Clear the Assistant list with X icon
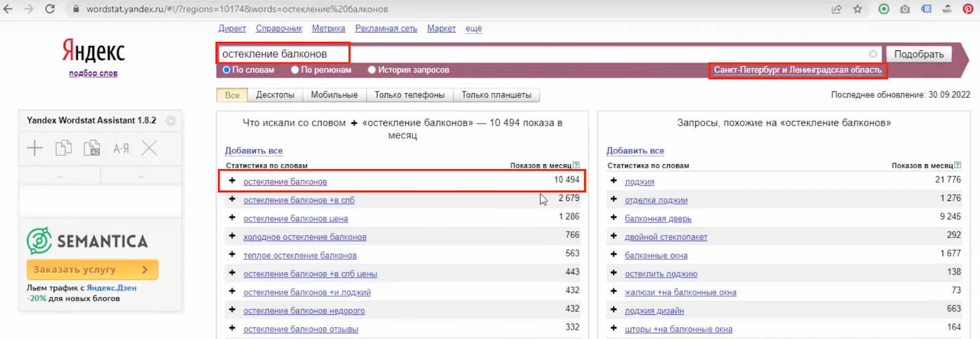The height and width of the screenshot is (339, 980). [x=149, y=148]
